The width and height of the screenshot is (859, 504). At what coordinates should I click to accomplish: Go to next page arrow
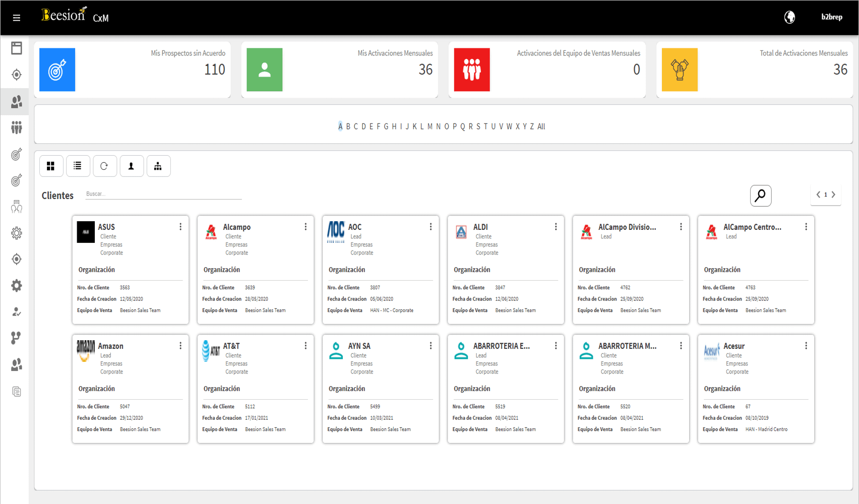pyautogui.click(x=833, y=195)
